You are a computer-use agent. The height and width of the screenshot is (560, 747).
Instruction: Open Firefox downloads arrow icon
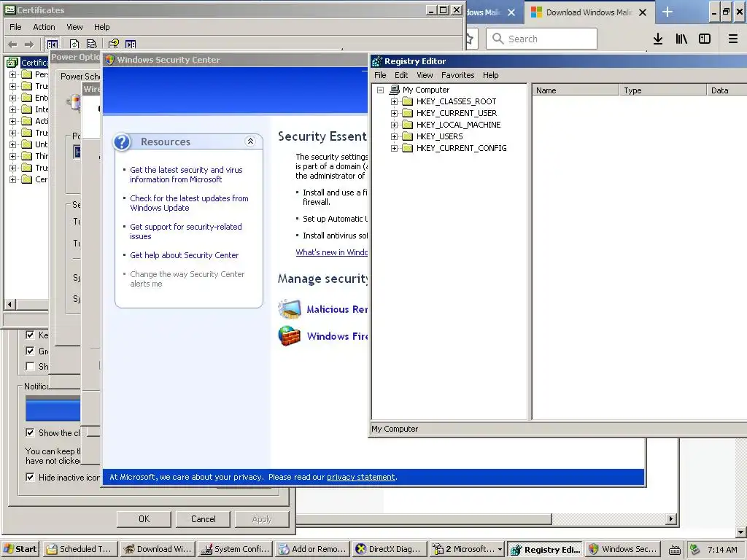tap(658, 39)
